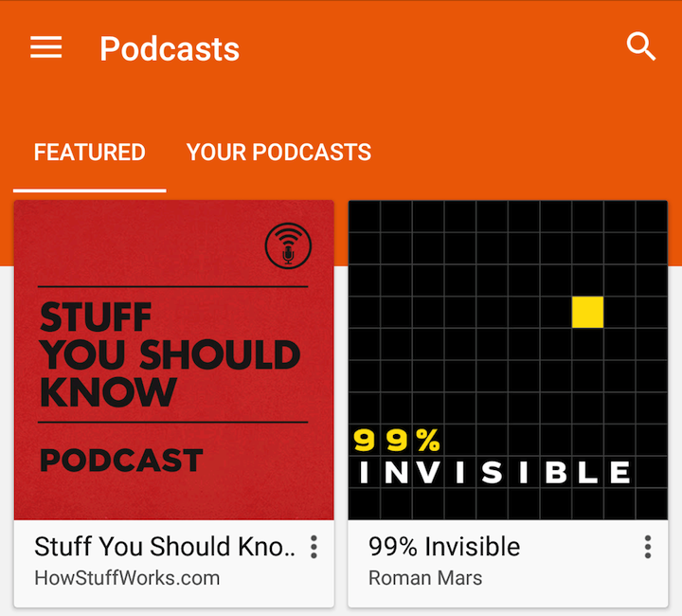Open the 99% Invisible cover art
The height and width of the screenshot is (616, 682).
coord(508,360)
